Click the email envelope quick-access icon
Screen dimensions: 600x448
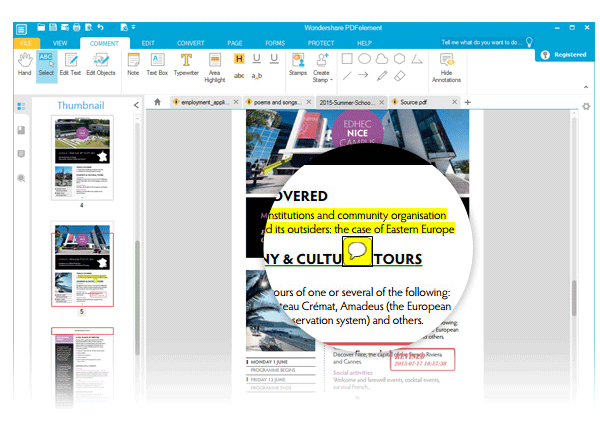tap(65, 27)
